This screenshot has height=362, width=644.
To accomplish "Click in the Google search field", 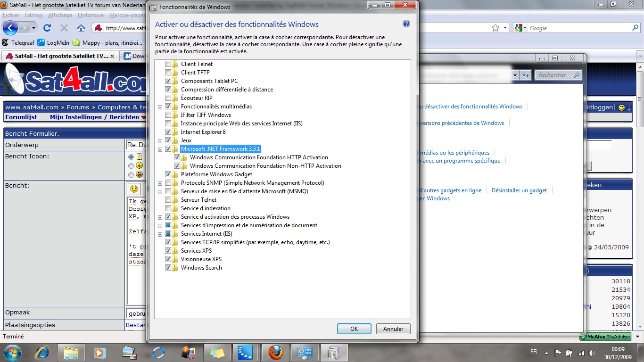I will [579, 28].
